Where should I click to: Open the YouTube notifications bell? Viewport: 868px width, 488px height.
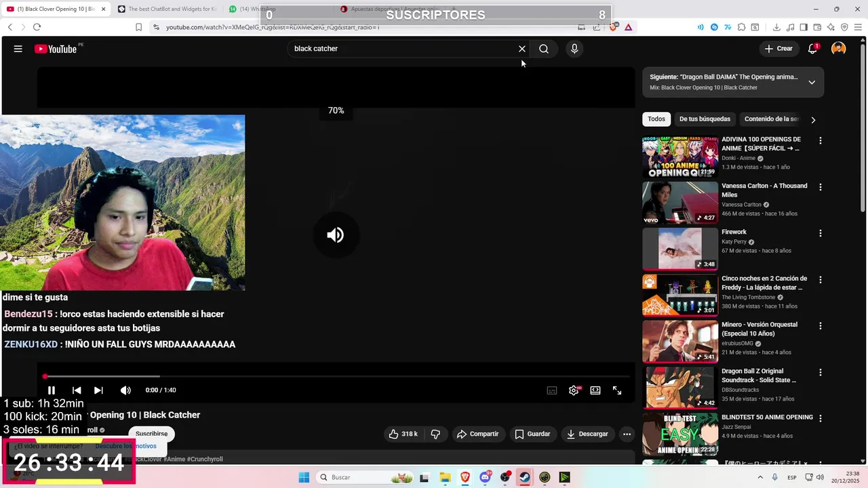[x=812, y=49]
